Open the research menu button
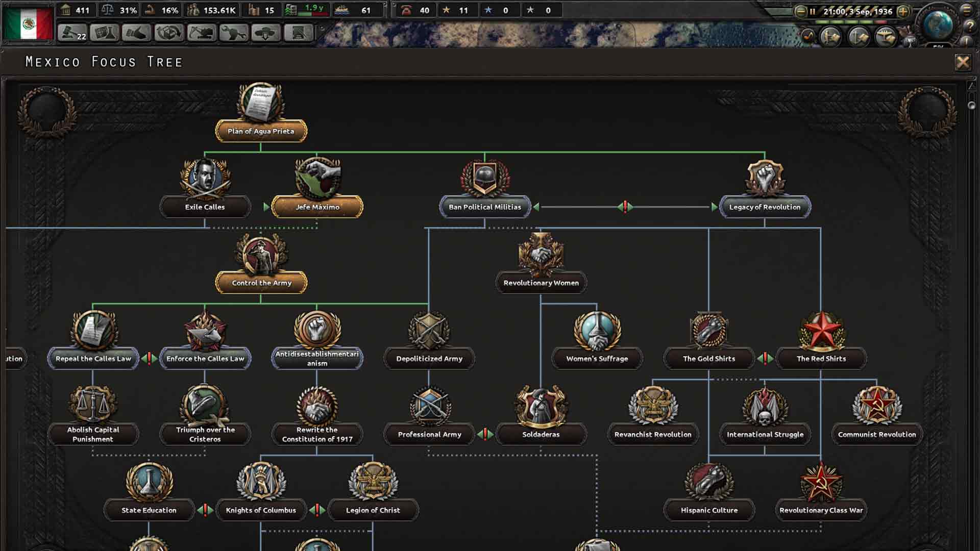Image resolution: width=980 pixels, height=551 pixels. click(x=105, y=33)
